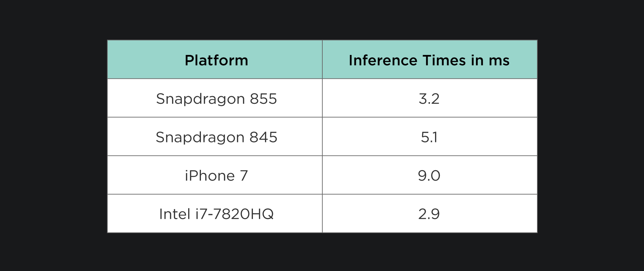Click the word Intel in last row
The width and height of the screenshot is (644, 271).
coord(175,214)
